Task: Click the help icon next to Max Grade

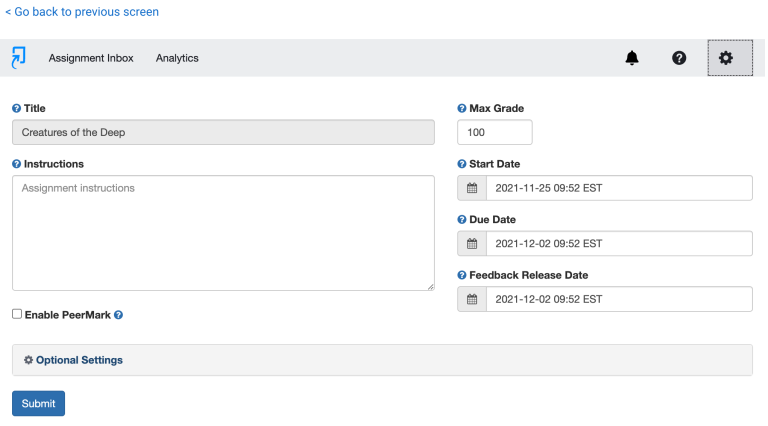Action: (x=461, y=108)
